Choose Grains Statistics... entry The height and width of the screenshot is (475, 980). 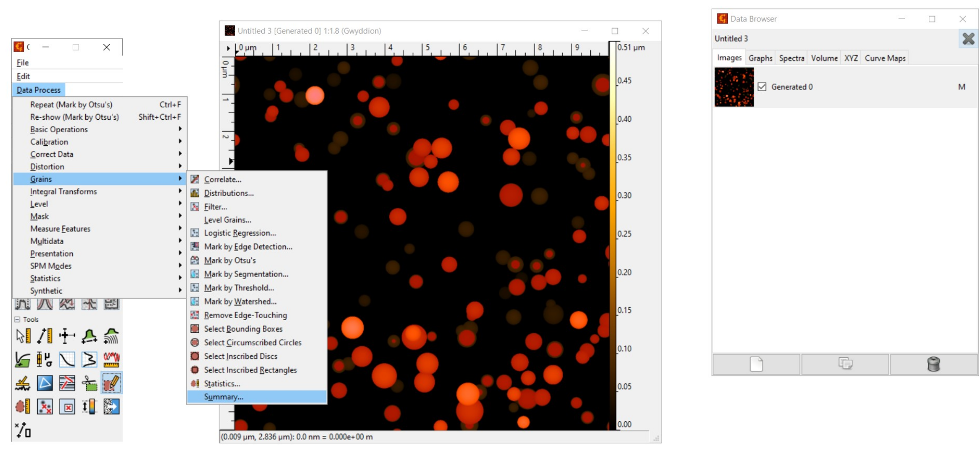(x=257, y=383)
